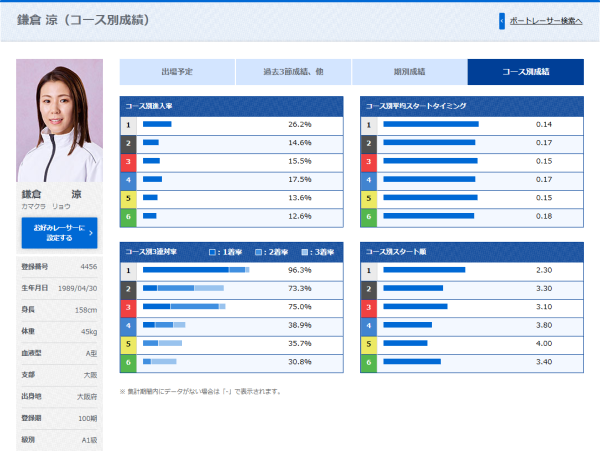This screenshot has width=600, height=451.
Task: Click the 73.3% top-three rate value
Action: 300,289
